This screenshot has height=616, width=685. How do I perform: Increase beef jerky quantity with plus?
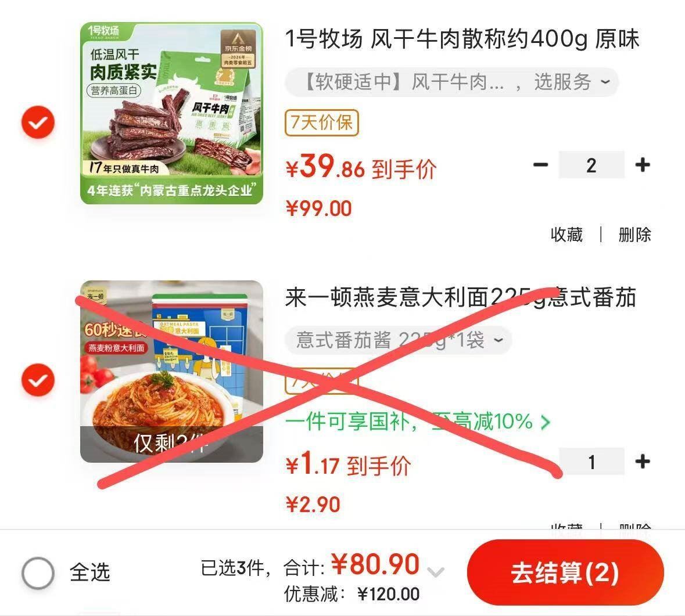[642, 164]
